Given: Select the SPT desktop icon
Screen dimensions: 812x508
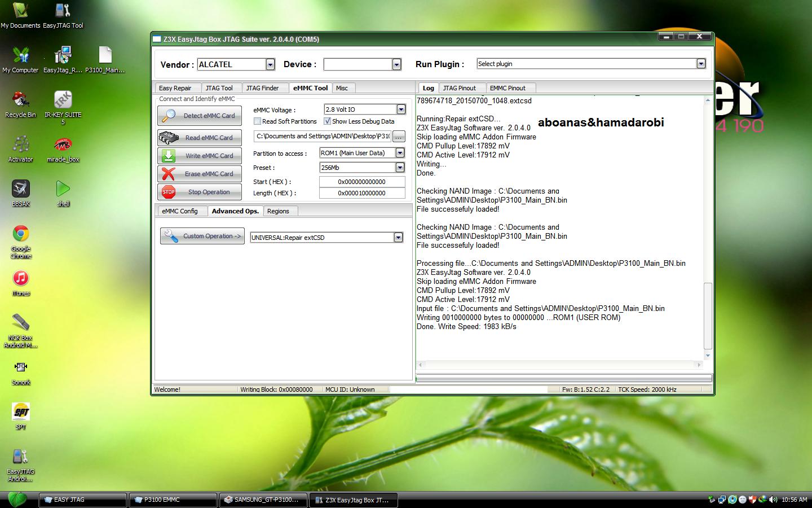Looking at the screenshot, I should click(20, 417).
